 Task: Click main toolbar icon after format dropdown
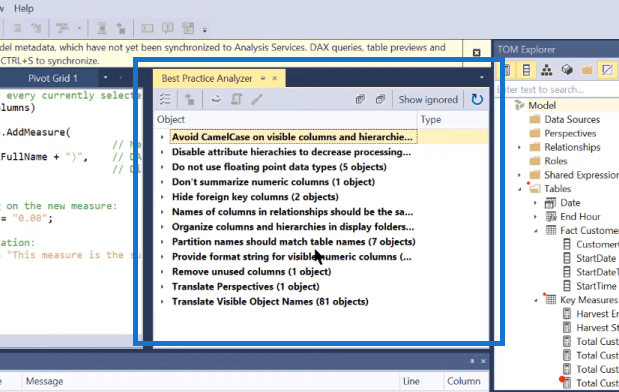pos(102,28)
